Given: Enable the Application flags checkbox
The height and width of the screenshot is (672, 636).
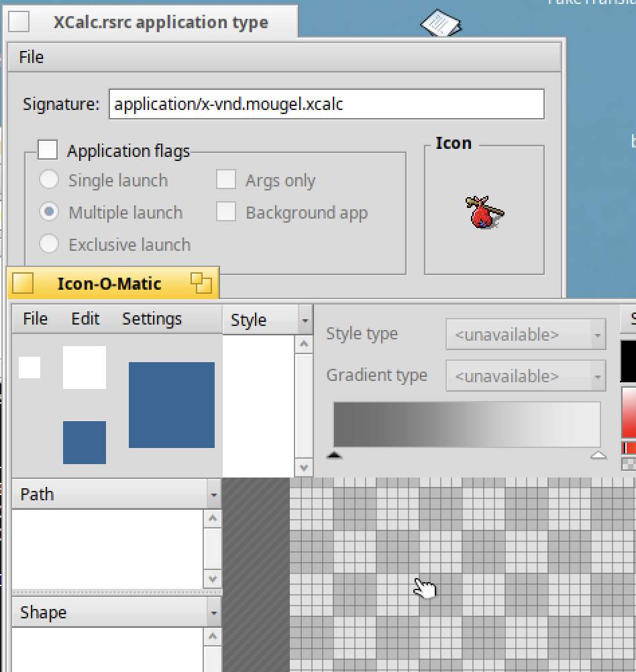Looking at the screenshot, I should [48, 150].
